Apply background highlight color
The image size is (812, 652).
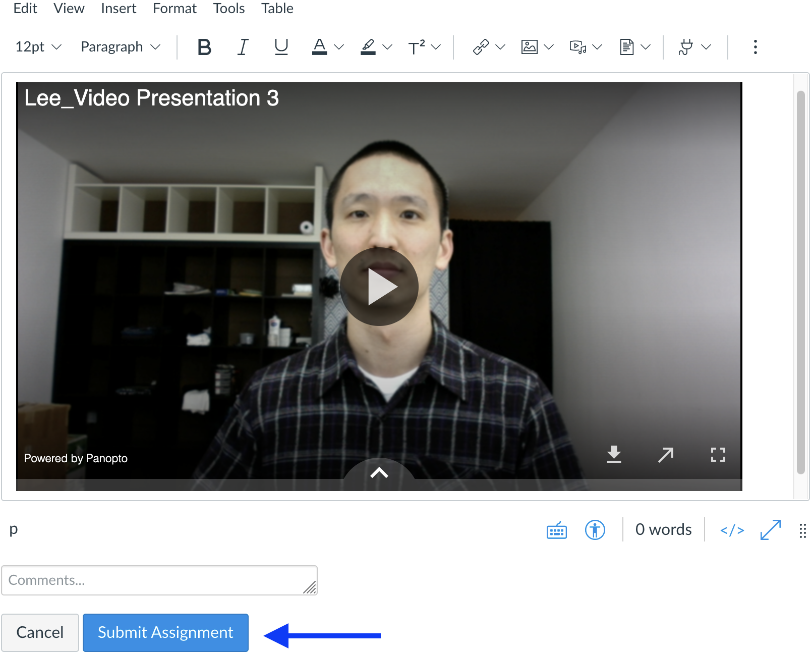368,47
